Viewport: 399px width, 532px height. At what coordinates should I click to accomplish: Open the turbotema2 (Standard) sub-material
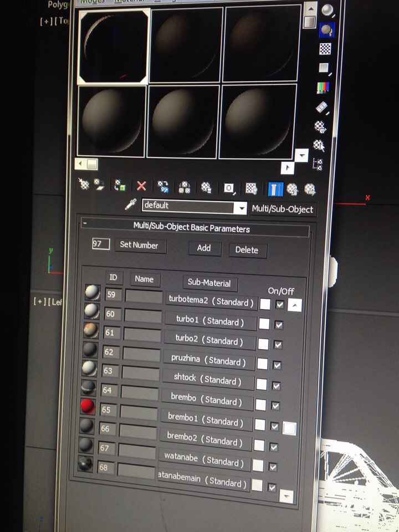[211, 301]
